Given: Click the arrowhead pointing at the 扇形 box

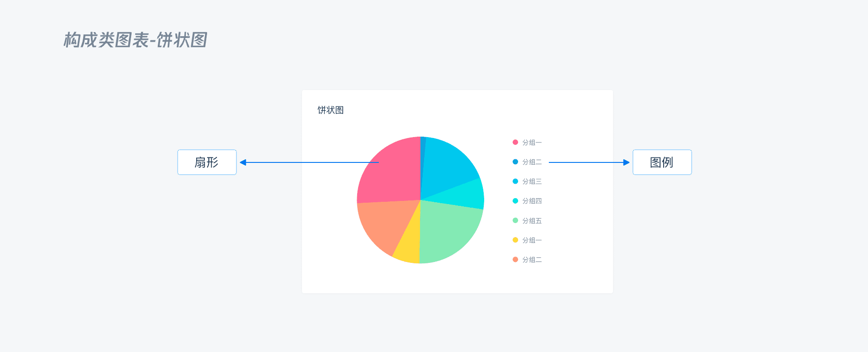Looking at the screenshot, I should point(243,162).
